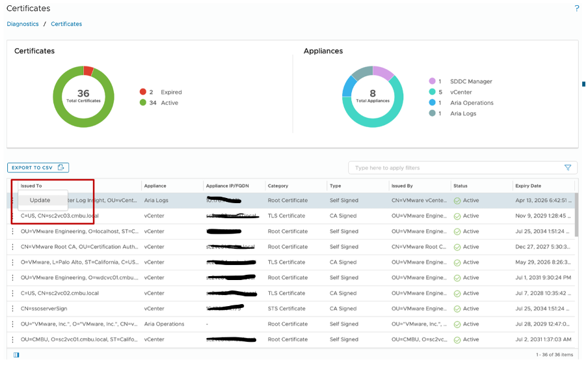Click the Certificates breadcrumb link
The image size is (588, 366).
66,24
